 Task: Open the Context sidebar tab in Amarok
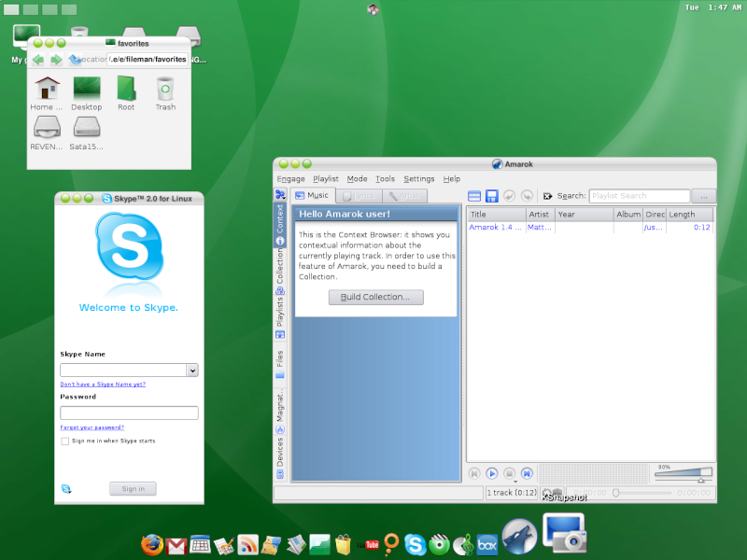(279, 224)
